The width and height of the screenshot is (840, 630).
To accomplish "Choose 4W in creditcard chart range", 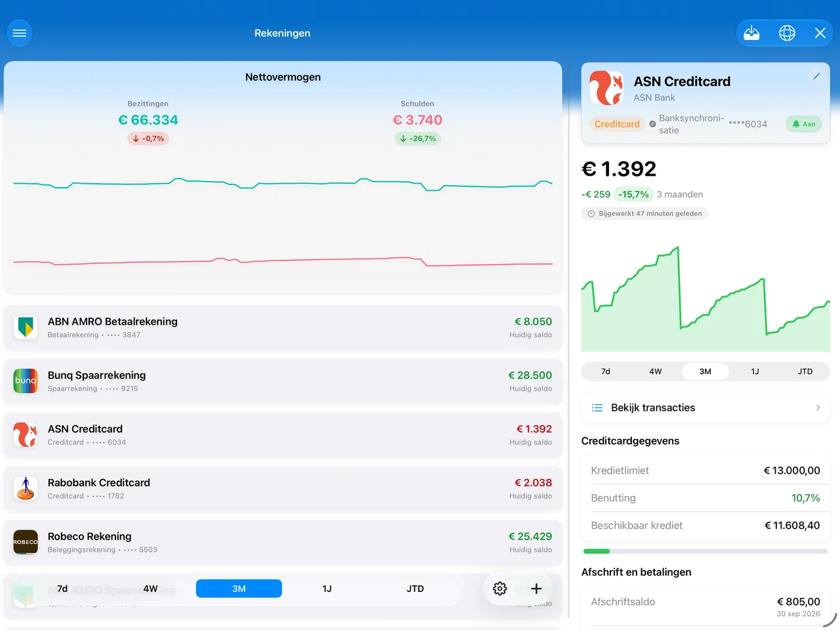I will point(656,371).
